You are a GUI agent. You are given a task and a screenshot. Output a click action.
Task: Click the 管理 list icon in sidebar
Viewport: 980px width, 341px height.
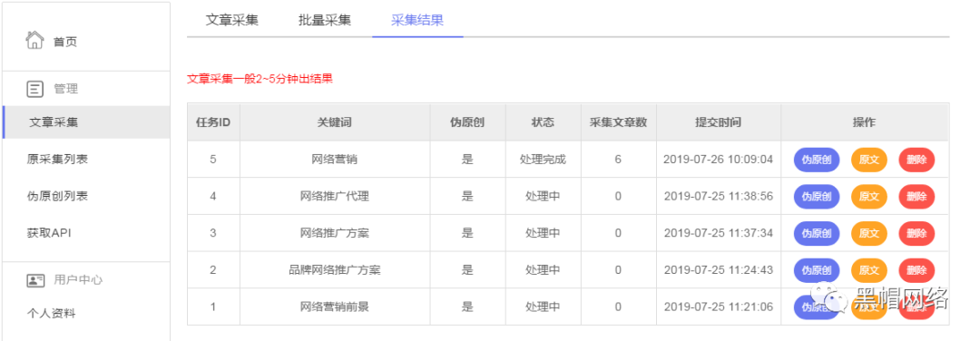click(x=35, y=89)
